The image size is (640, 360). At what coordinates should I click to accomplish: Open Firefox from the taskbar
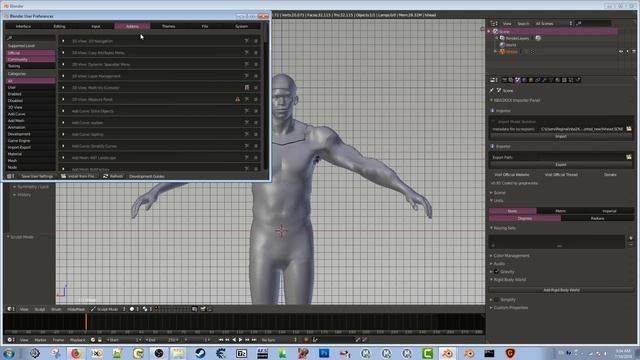tap(76, 353)
